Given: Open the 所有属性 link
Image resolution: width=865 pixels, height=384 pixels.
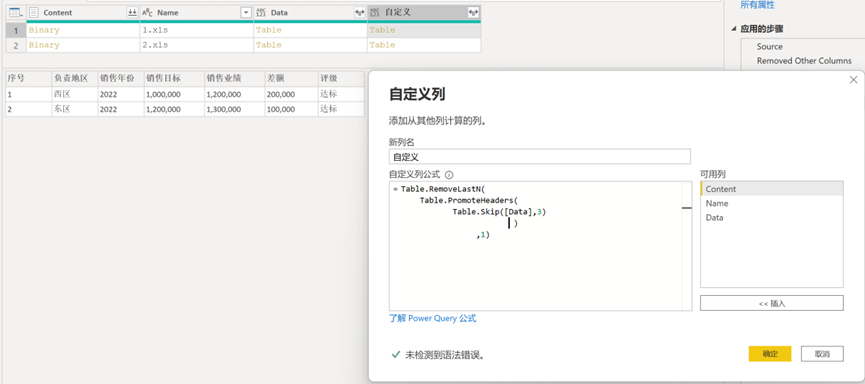Looking at the screenshot, I should (x=757, y=5).
